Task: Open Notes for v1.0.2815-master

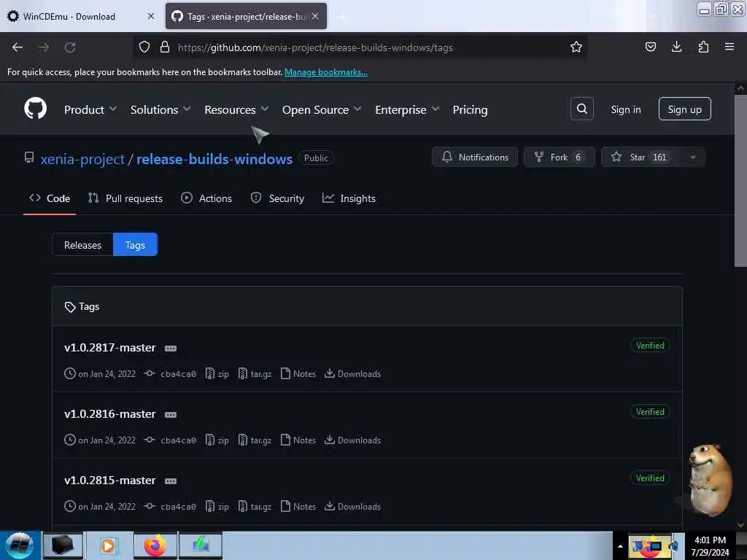Action: coord(298,506)
